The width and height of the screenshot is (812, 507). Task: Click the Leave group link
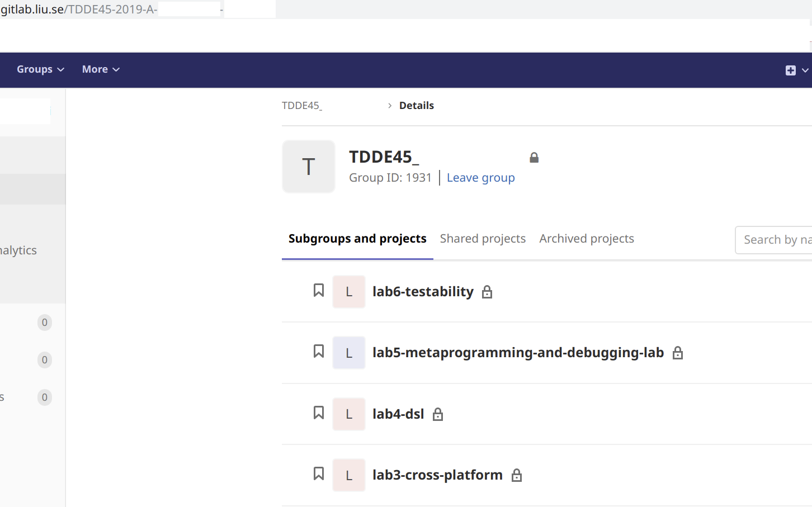[481, 178]
